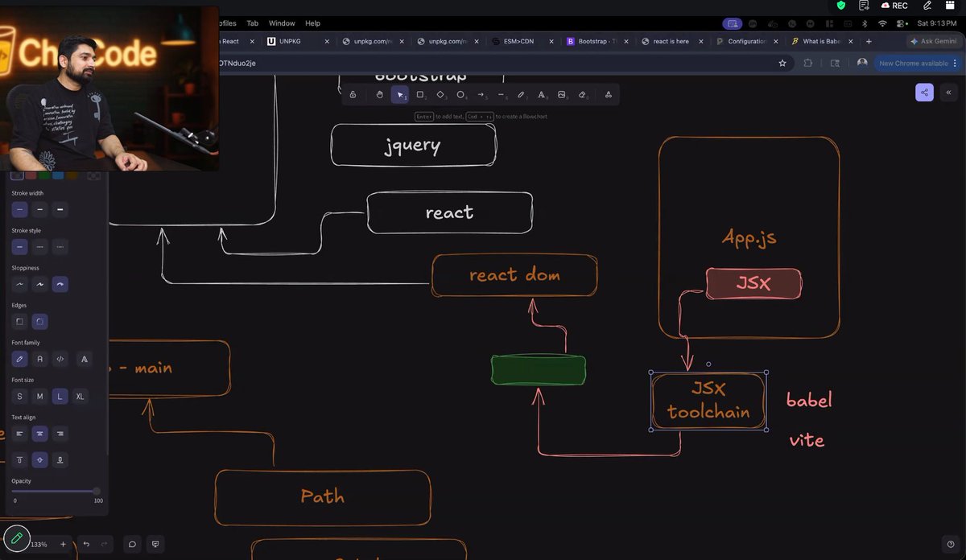Align text vertically to middle
This screenshot has height=560, width=966.
(40, 459)
